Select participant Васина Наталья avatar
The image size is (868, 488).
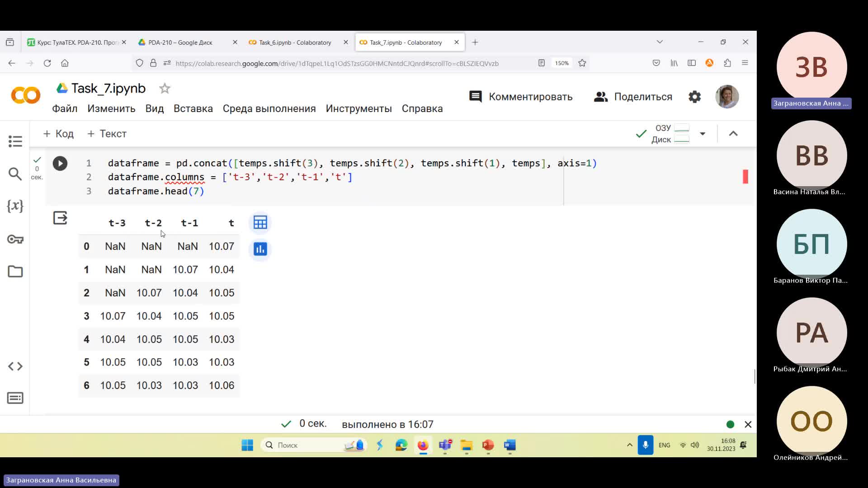click(x=811, y=155)
